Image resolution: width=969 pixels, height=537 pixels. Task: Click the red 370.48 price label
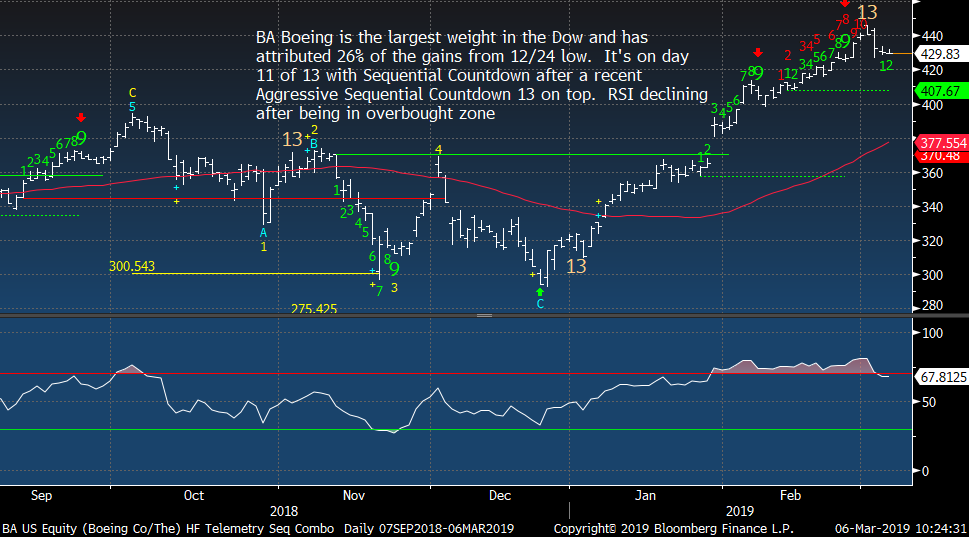coord(940,156)
